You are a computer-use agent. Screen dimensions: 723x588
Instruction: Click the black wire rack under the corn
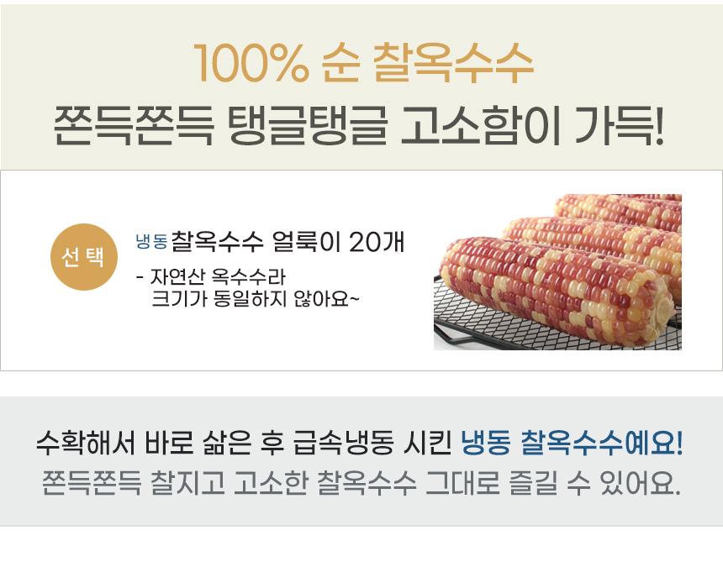[471, 328]
